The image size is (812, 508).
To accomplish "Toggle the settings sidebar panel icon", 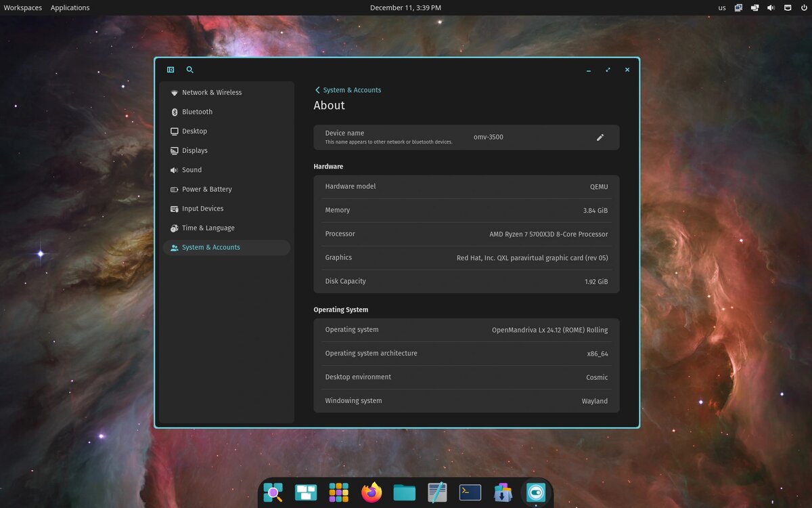I will click(170, 69).
